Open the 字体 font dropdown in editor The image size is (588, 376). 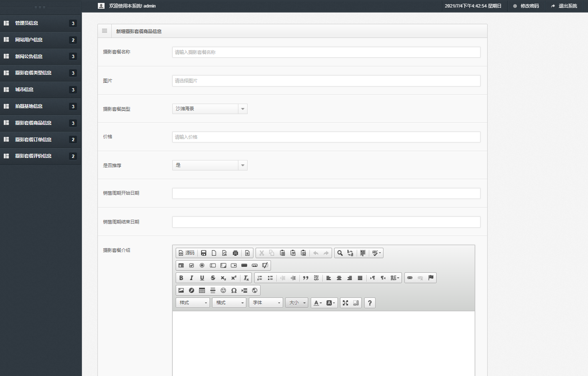pos(266,303)
